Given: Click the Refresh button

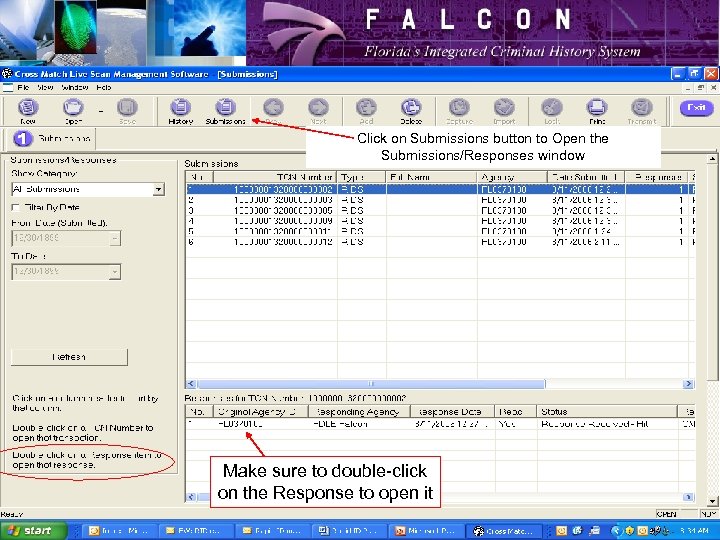Looking at the screenshot, I should point(69,357).
